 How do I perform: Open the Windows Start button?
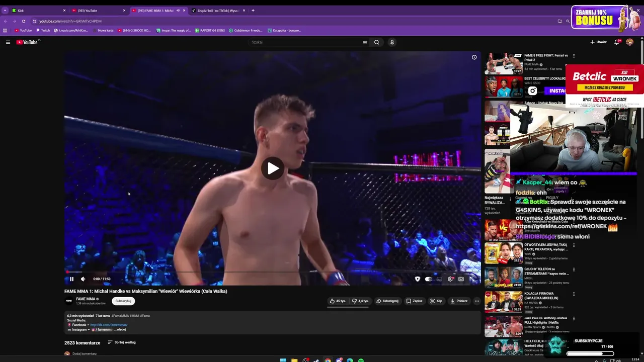pos(283,360)
